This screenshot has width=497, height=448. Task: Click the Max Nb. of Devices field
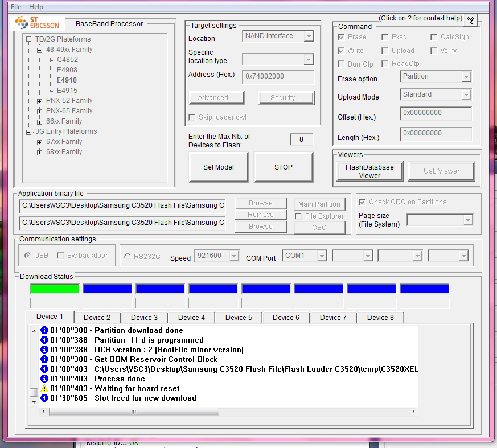301,139
